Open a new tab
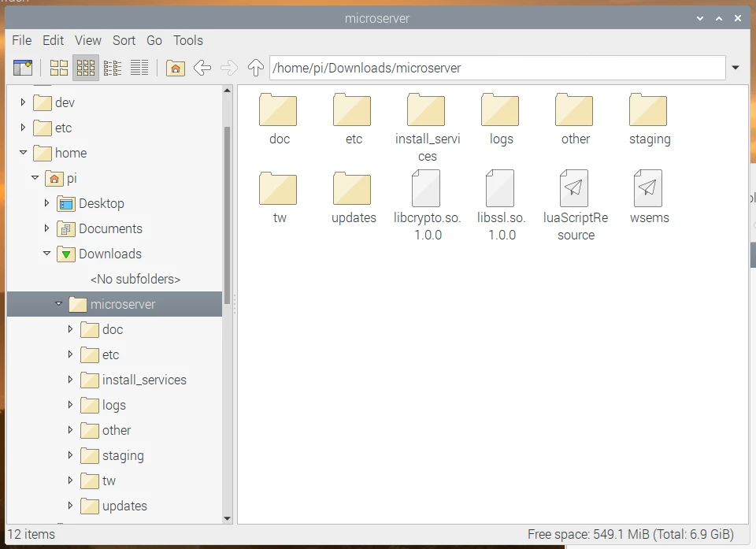Screen dimensions: 756x549 pyautogui.click(x=23, y=68)
